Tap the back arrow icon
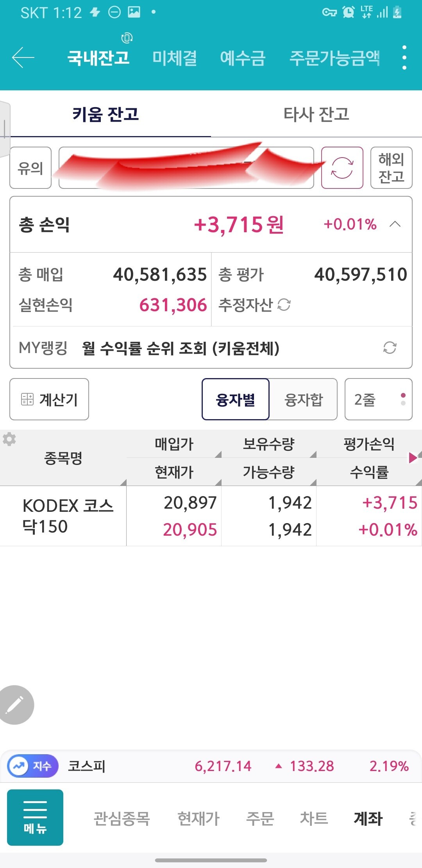Image resolution: width=422 pixels, height=868 pixels. [x=23, y=57]
